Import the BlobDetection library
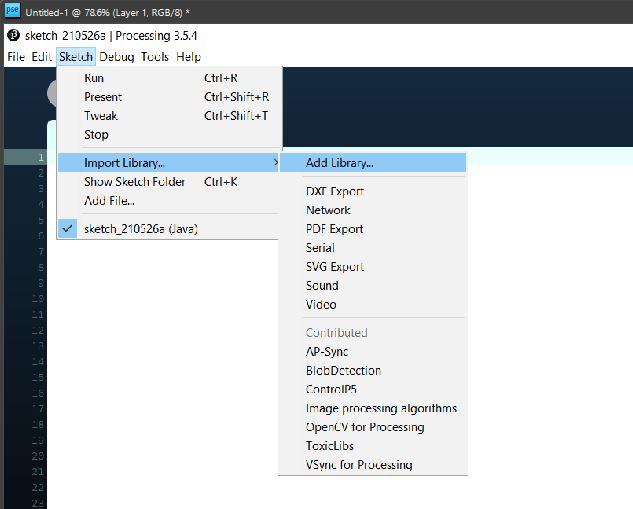633x509 pixels. tap(373, 371)
